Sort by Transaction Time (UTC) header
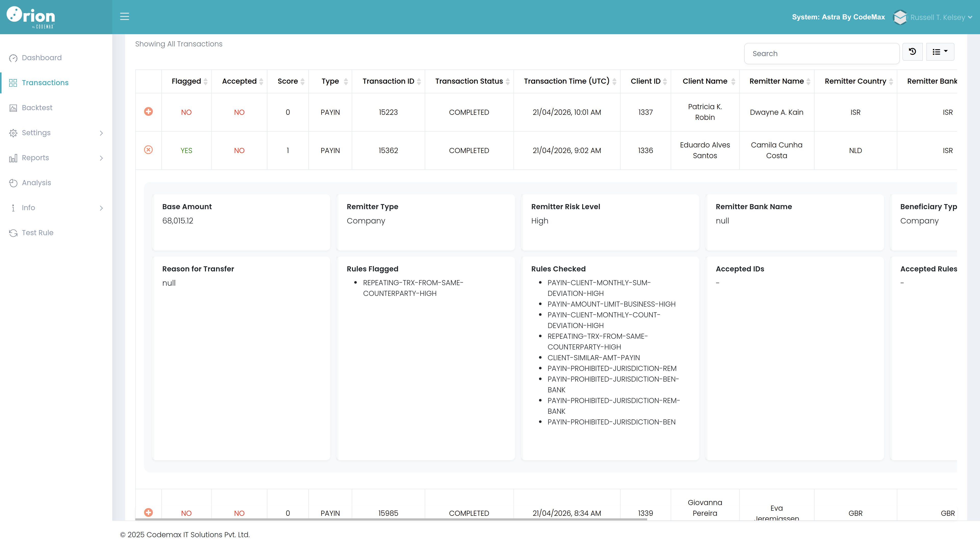The image size is (980, 551). [x=567, y=81]
